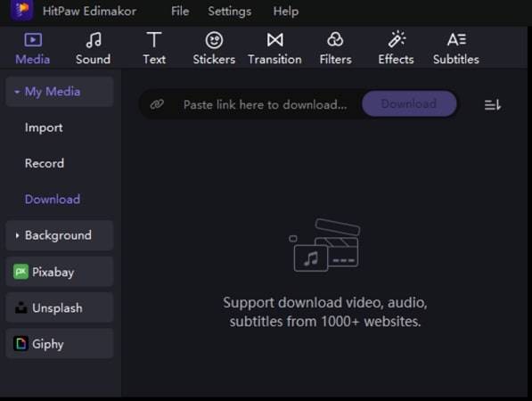
Task: Click the Giphy logo icon
Action: pos(20,343)
